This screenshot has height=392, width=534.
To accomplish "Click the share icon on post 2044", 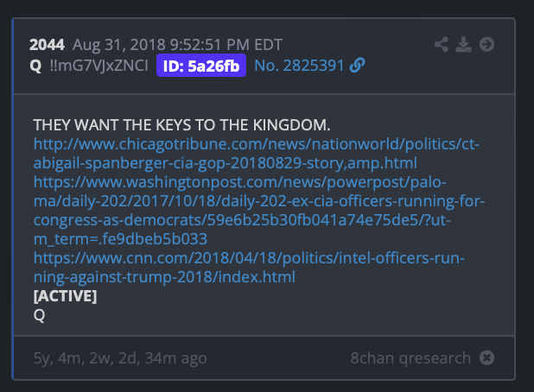I will [x=442, y=45].
